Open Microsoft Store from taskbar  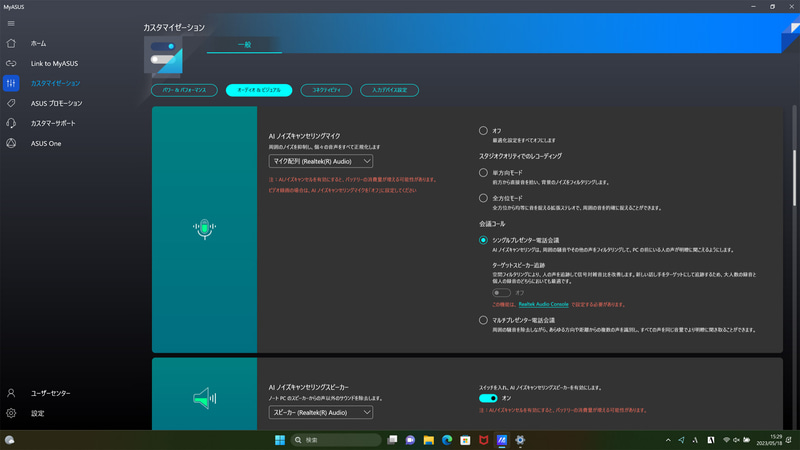point(465,440)
